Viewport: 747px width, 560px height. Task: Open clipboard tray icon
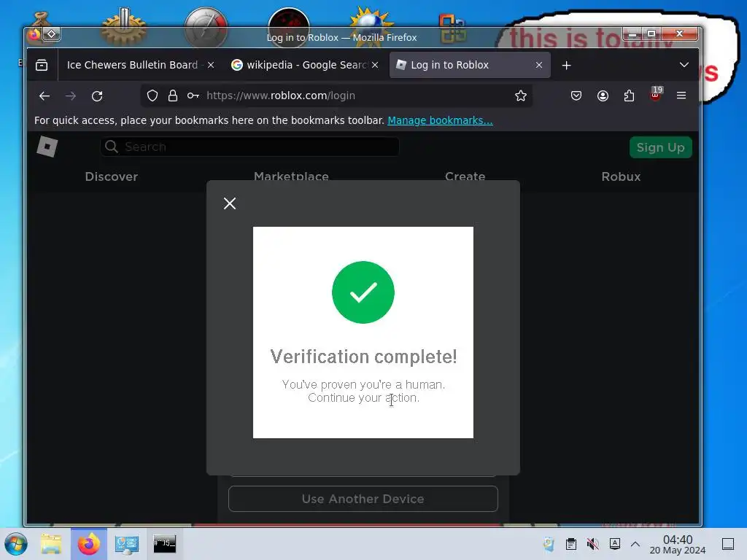point(571,544)
